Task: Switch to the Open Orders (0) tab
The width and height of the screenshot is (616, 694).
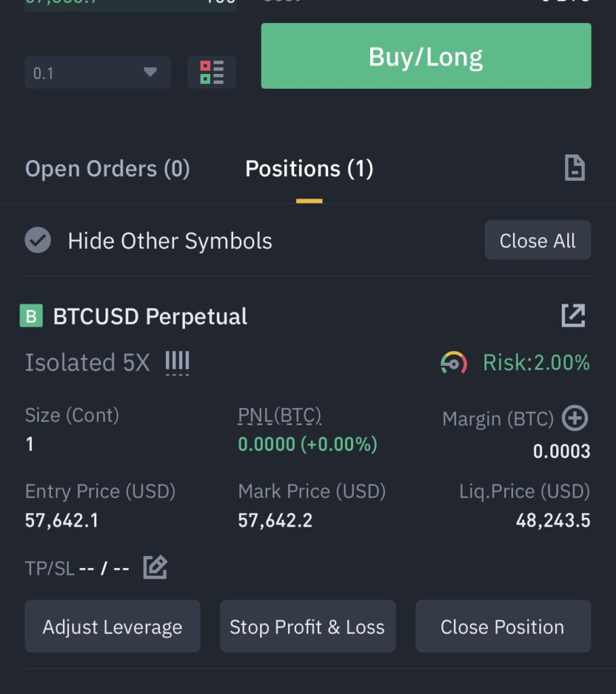Action: (x=108, y=169)
